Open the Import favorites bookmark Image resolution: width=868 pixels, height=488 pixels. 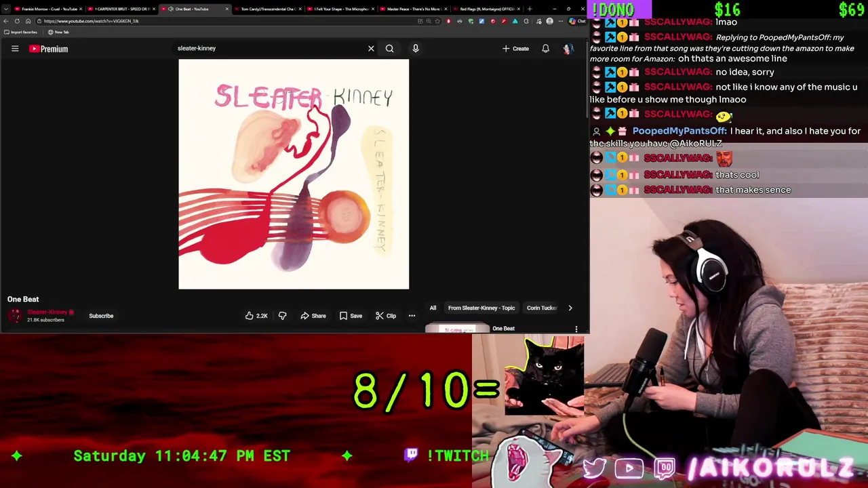coord(20,32)
